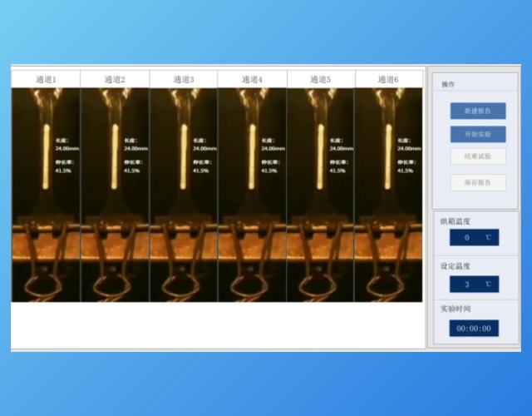Click the 烘箱温度 value display
This screenshot has height=416, width=532.
pyautogui.click(x=474, y=238)
